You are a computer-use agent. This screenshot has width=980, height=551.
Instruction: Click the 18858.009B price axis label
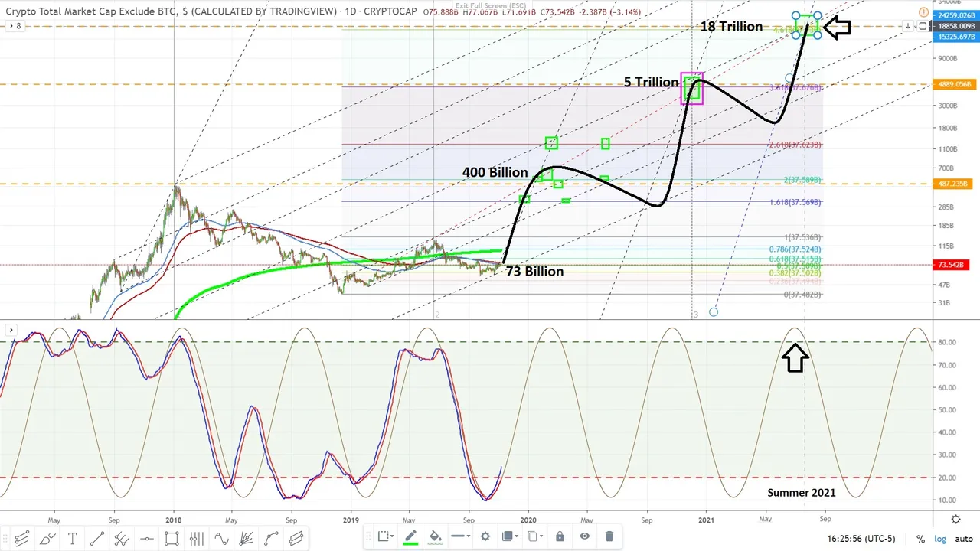[x=955, y=26]
